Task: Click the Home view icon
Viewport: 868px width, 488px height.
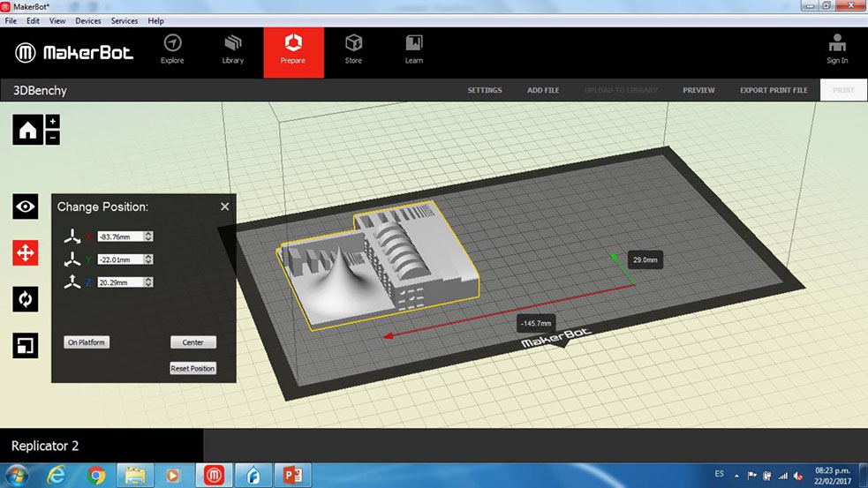Action: click(x=27, y=131)
